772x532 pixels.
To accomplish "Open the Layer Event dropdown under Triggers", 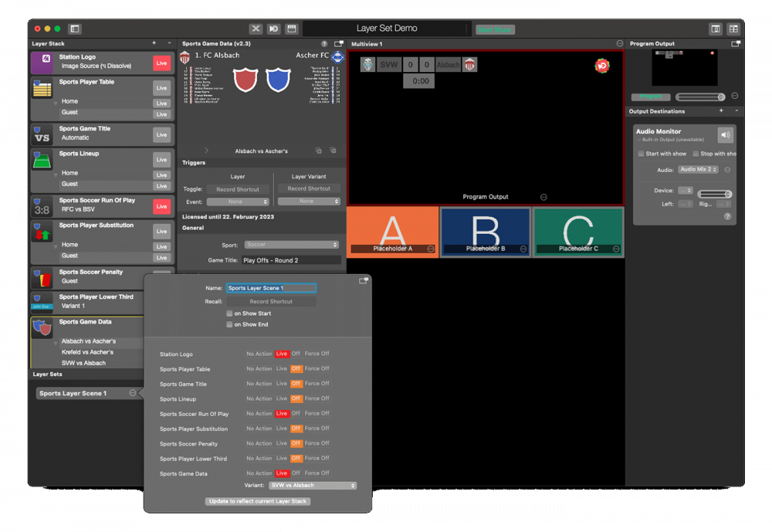I will (x=238, y=202).
